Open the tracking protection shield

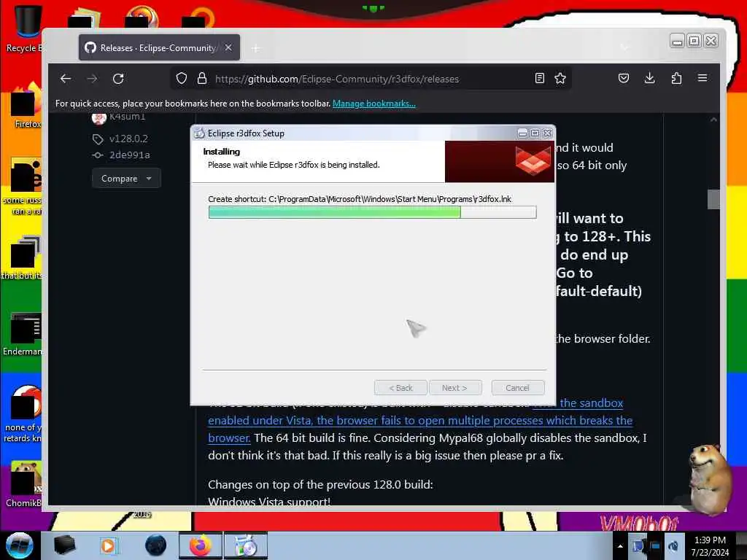point(182,79)
